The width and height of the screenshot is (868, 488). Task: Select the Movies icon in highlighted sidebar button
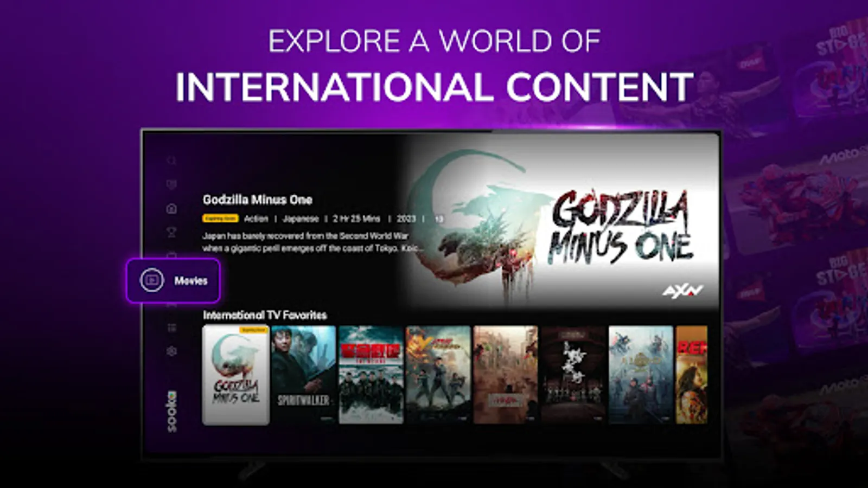coord(153,280)
